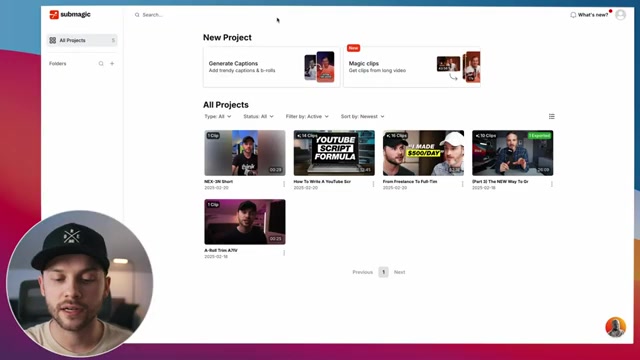
Task: Open the A-Roll Trim A7IV thumbnail
Action: pyautogui.click(x=245, y=222)
